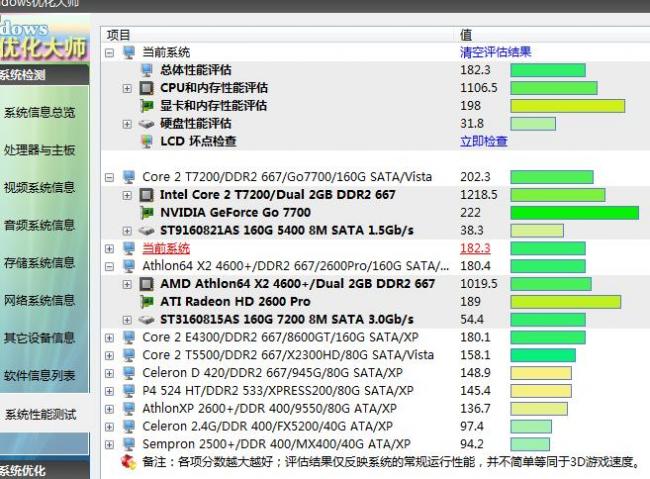Click computer icon beside red 当前系统 row
The height and width of the screenshot is (479, 650).
129,248
